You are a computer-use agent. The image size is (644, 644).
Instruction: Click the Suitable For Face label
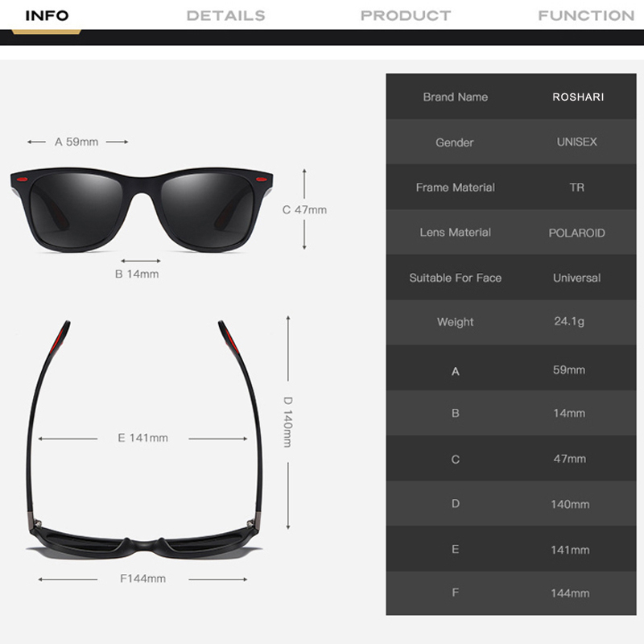(455, 278)
